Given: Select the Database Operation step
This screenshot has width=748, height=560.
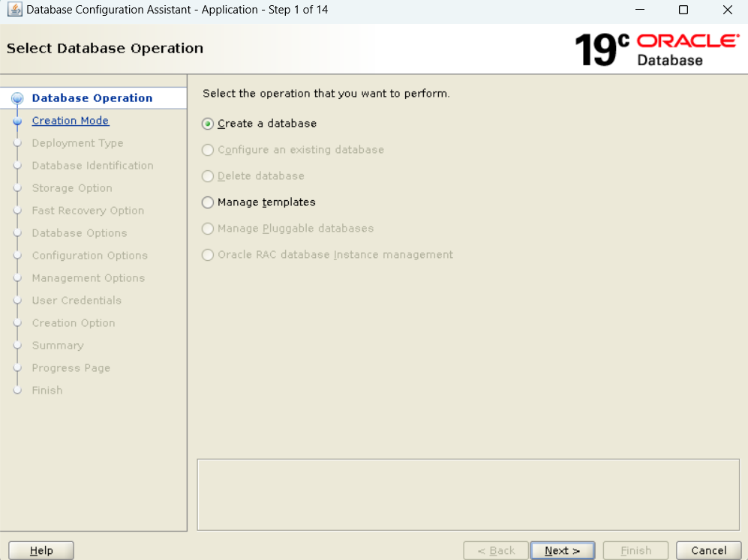Looking at the screenshot, I should [x=92, y=98].
